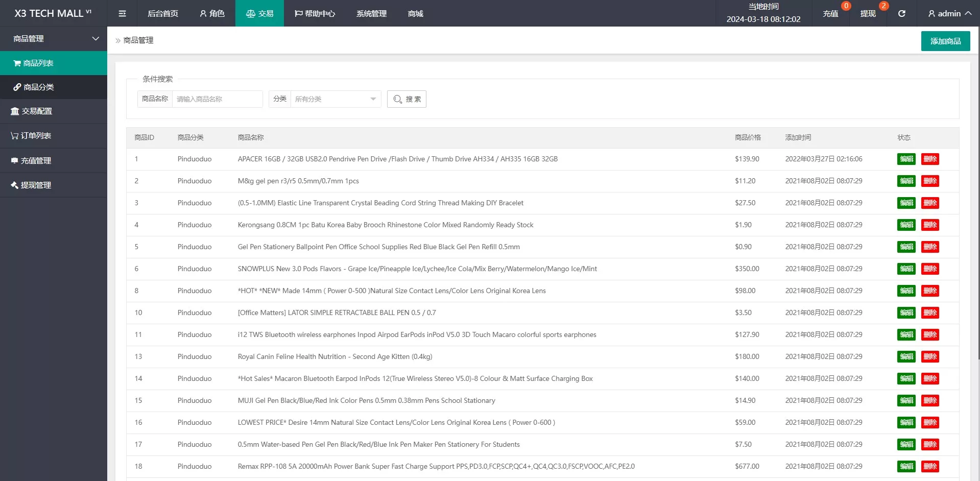Delete the M&g gel pen product
This screenshot has width=980, height=481.
click(930, 181)
